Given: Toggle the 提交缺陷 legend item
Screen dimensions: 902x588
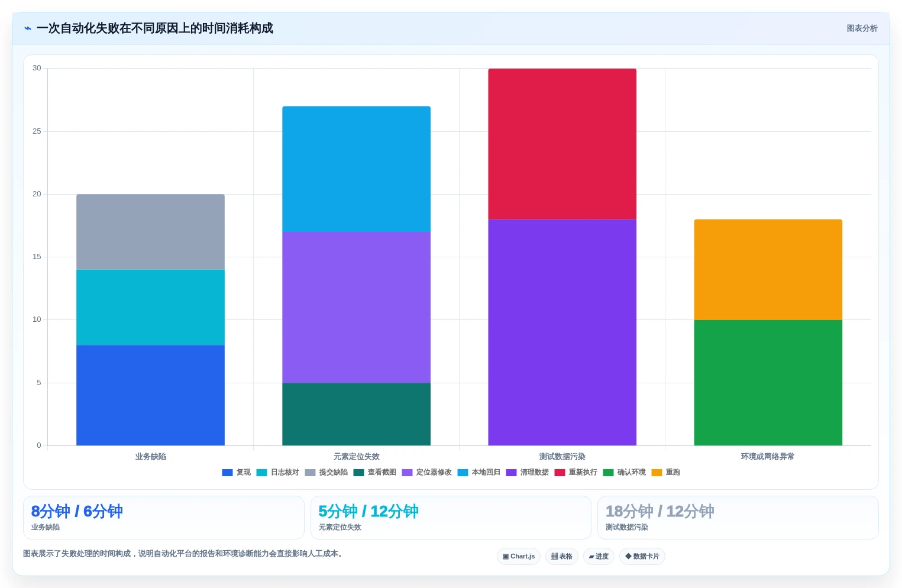Looking at the screenshot, I should [326, 473].
